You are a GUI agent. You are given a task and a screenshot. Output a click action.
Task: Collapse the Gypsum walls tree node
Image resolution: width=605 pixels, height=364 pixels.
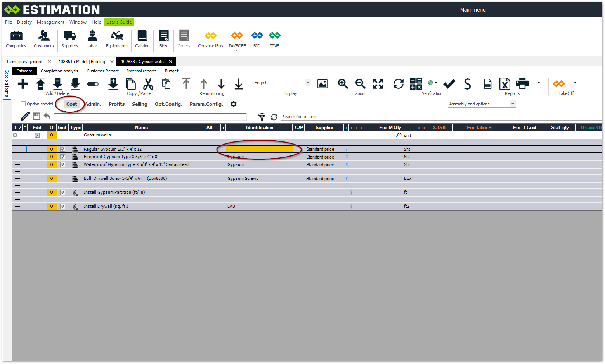point(15,135)
